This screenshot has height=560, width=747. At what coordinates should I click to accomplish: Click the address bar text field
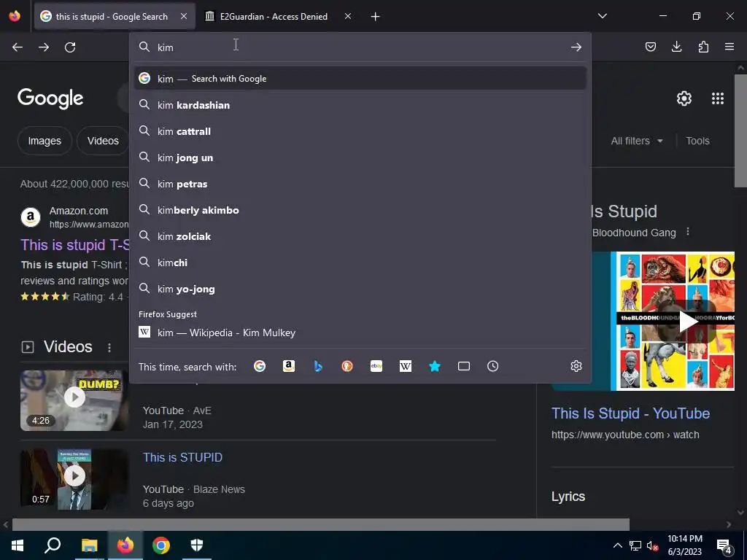[362, 47]
